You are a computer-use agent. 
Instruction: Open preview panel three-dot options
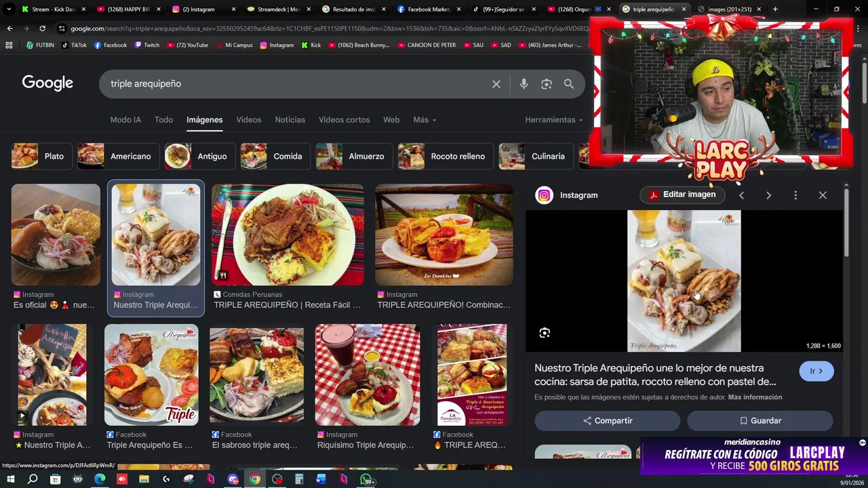[x=795, y=195]
